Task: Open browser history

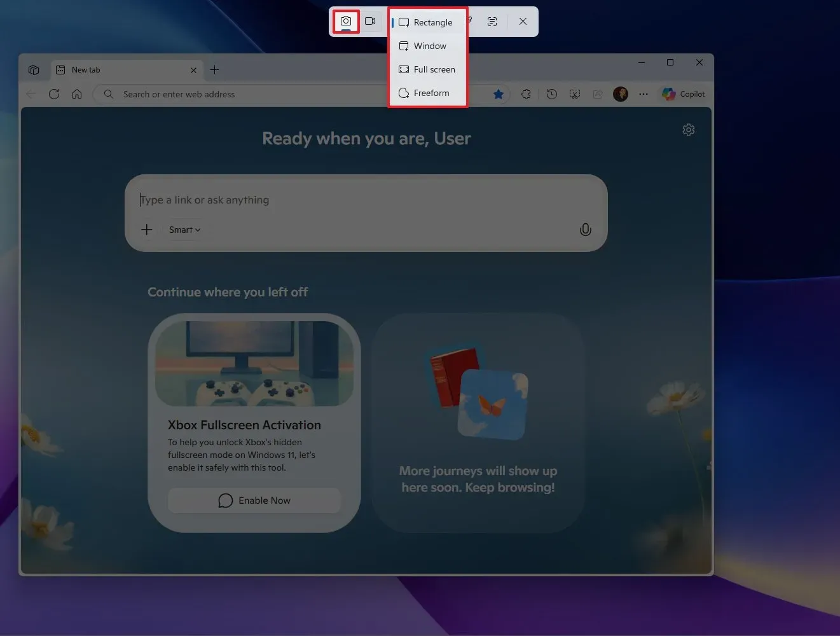Action: pyautogui.click(x=551, y=93)
